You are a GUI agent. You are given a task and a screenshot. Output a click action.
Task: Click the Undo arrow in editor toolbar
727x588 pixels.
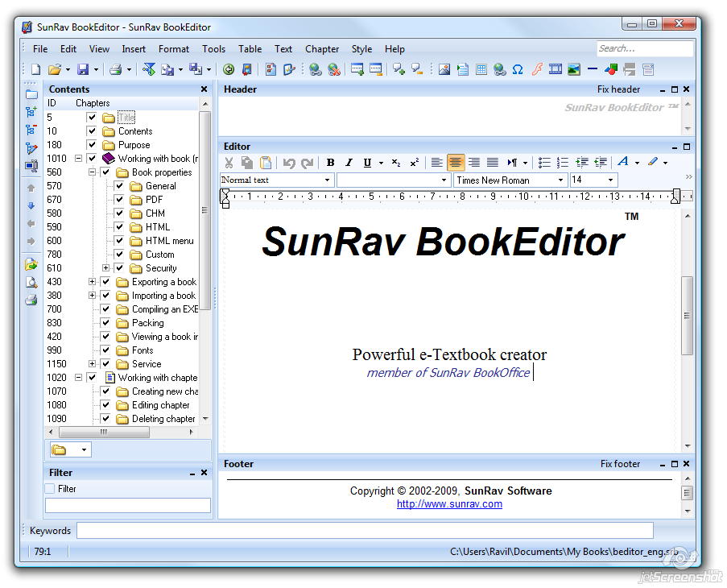289,163
